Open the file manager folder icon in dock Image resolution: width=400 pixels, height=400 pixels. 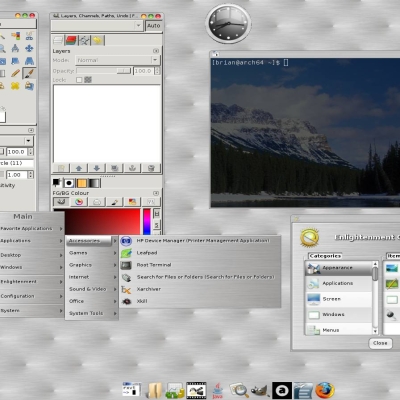tap(154, 390)
